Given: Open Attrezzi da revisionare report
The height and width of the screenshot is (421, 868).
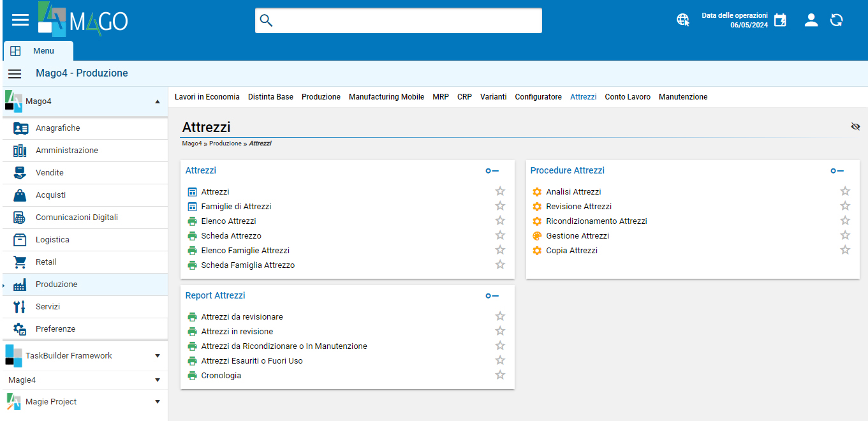Looking at the screenshot, I should 242,317.
